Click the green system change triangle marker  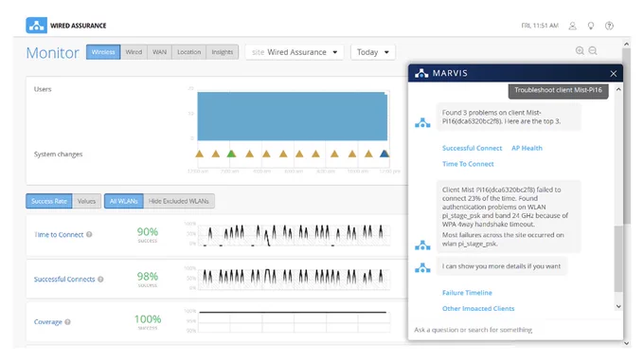pyautogui.click(x=231, y=154)
